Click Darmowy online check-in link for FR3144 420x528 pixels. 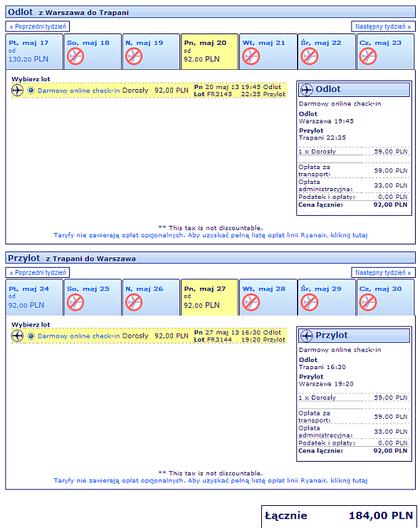pos(79,336)
